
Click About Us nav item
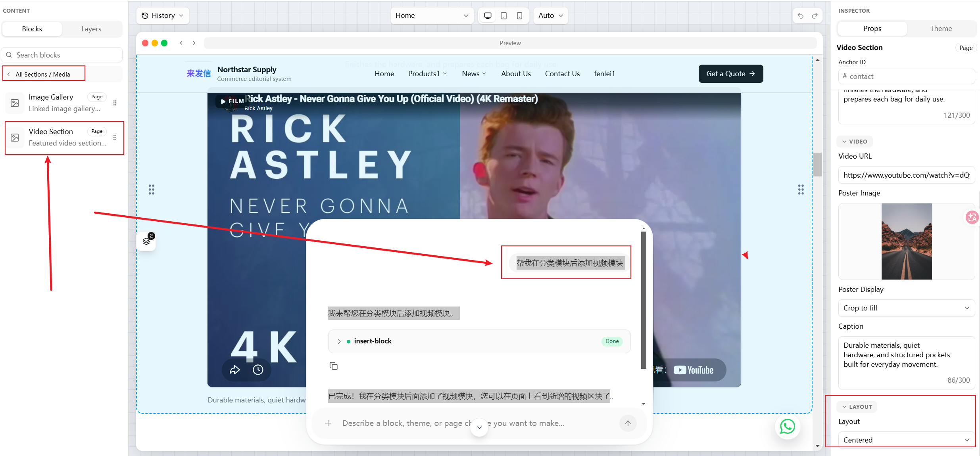click(x=516, y=74)
